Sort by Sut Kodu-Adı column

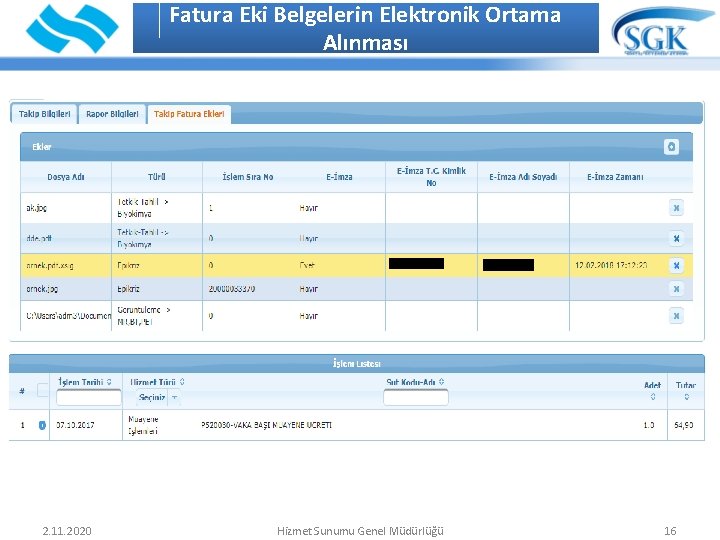[x=441, y=382]
